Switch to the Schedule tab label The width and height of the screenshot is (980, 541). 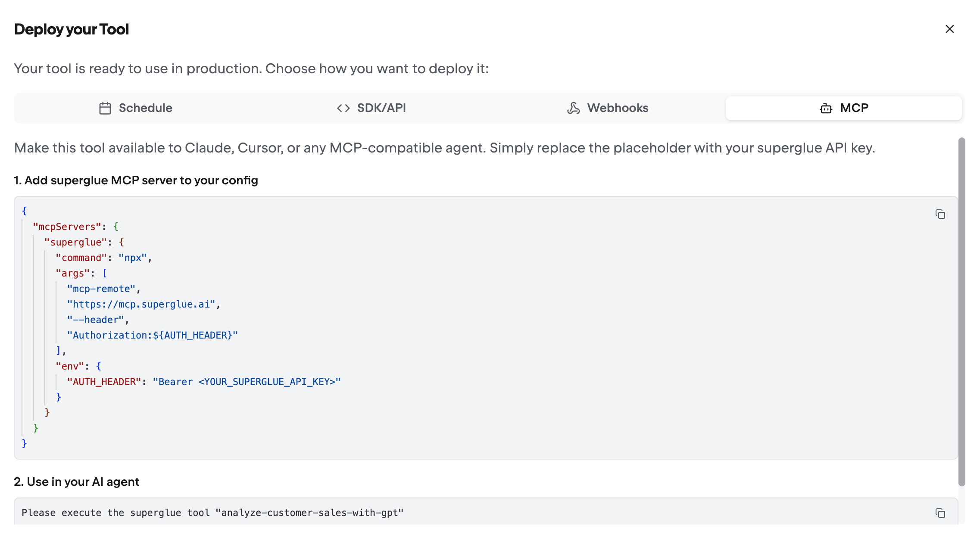coord(145,108)
